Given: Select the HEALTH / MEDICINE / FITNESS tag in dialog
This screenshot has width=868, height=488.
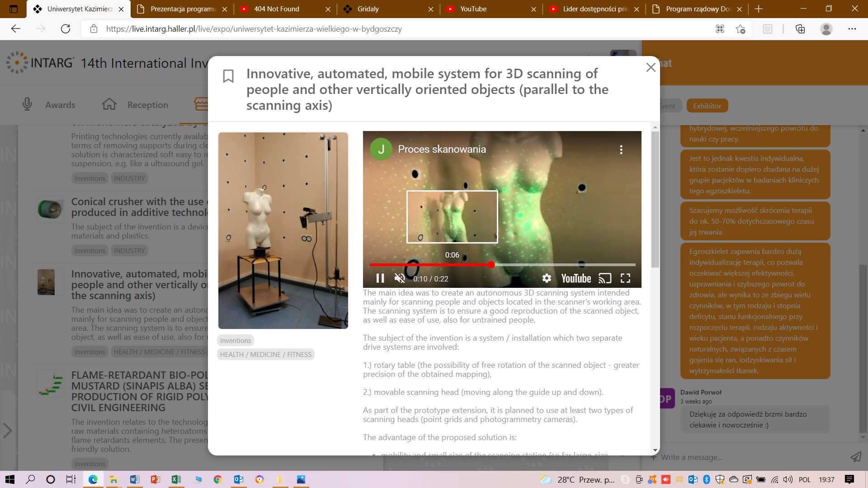Looking at the screenshot, I should (x=266, y=354).
